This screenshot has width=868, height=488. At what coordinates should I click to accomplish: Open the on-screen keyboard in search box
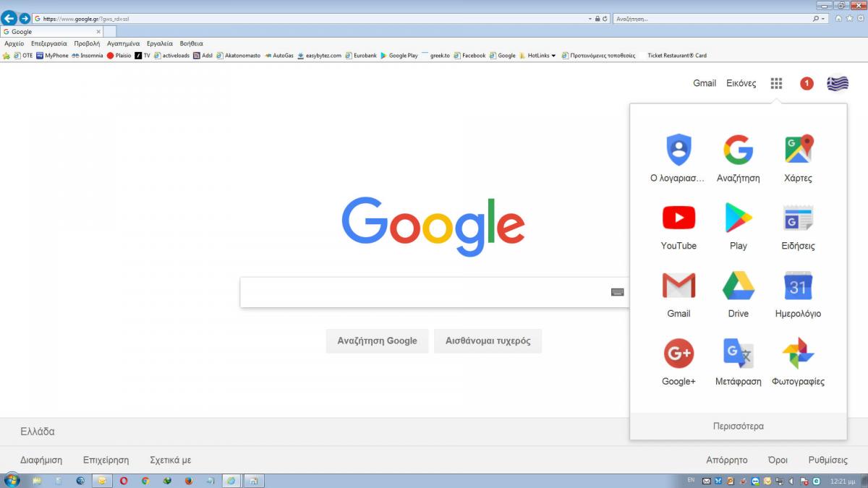click(x=617, y=292)
